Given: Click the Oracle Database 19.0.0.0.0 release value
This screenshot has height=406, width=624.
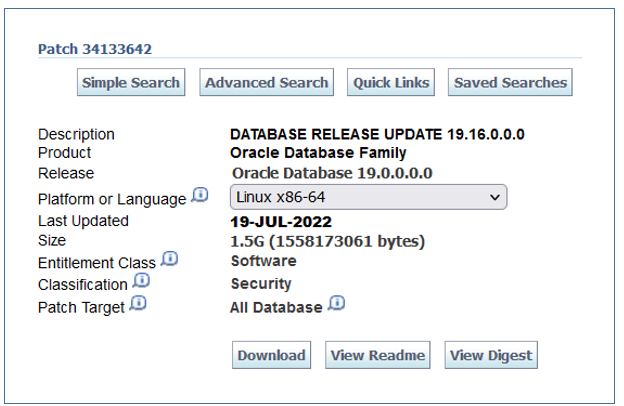Looking at the screenshot, I should [x=332, y=173].
